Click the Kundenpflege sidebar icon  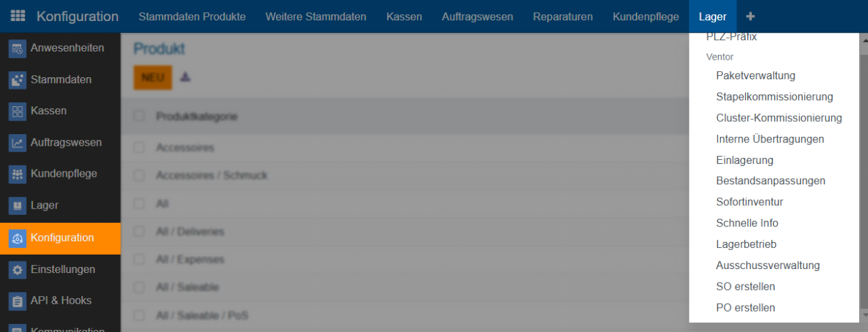point(18,174)
